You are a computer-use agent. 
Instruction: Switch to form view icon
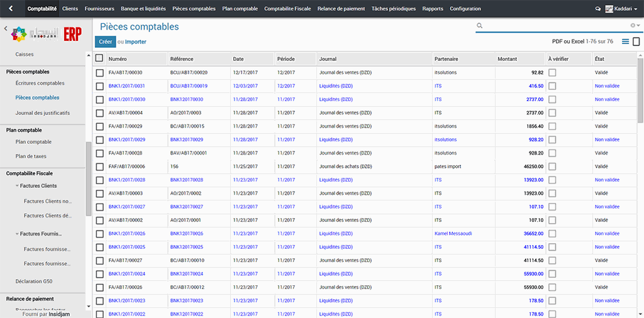[x=636, y=41]
